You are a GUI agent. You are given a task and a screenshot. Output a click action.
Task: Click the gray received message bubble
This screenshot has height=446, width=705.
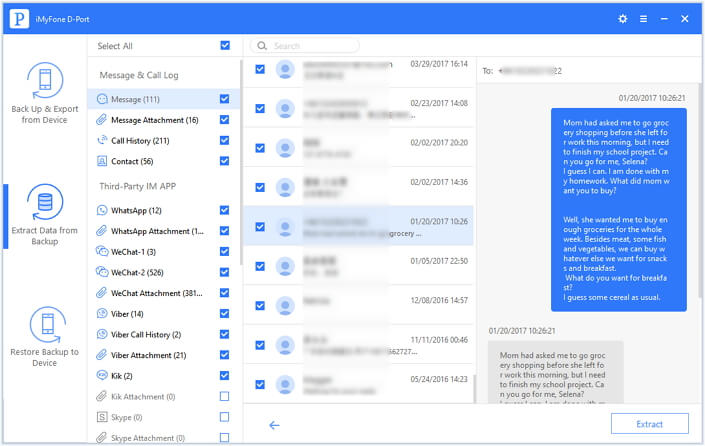pyautogui.click(x=556, y=372)
